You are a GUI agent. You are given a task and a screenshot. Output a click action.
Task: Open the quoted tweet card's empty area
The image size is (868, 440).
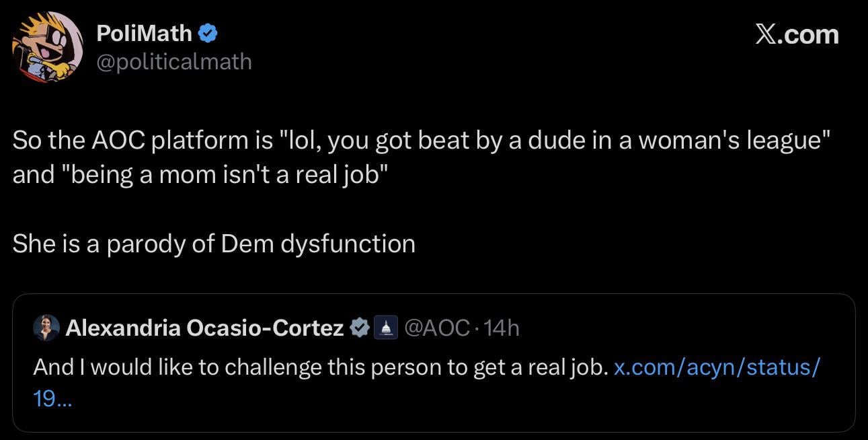click(471, 407)
